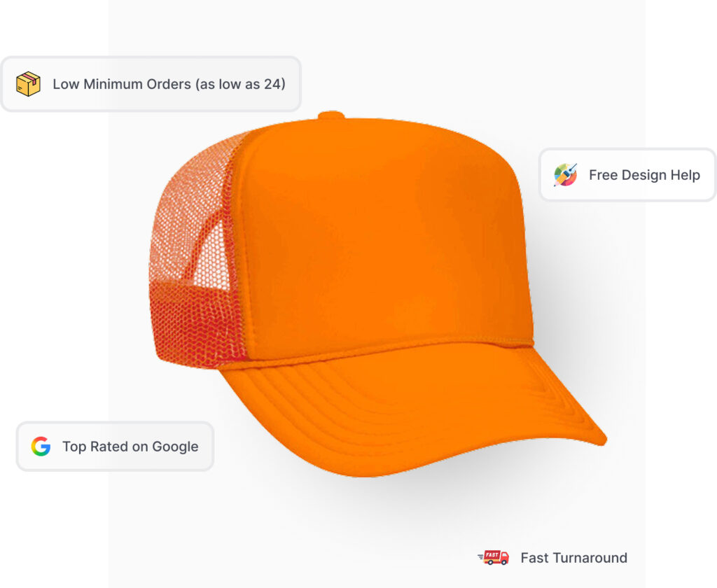717x588 pixels.
Task: Click the word "Minimum" in the orders badge
Action: click(x=113, y=84)
